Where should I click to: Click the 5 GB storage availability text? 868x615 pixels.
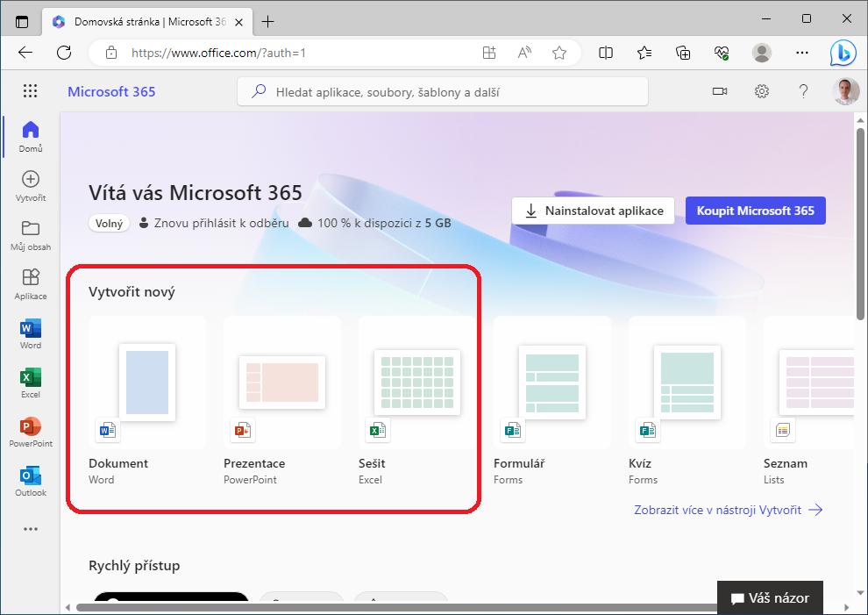374,224
